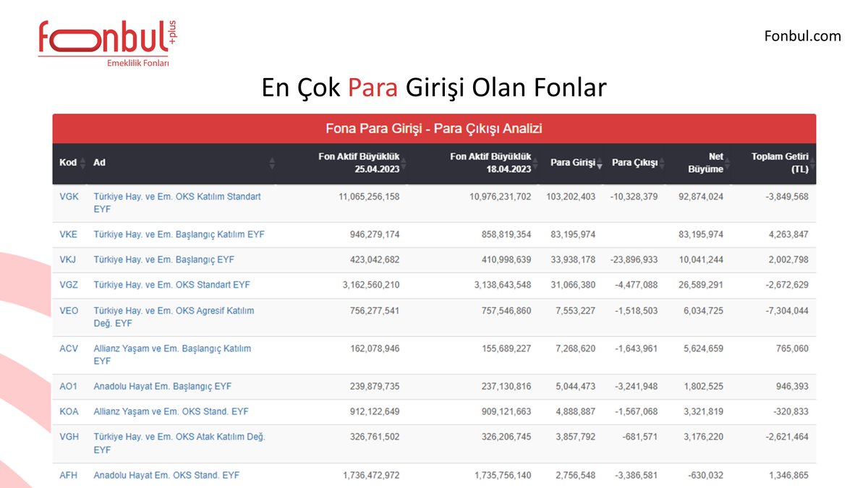Open Allianz Yaşam ve Em. Başlangıç Katılım EYF

(173, 355)
